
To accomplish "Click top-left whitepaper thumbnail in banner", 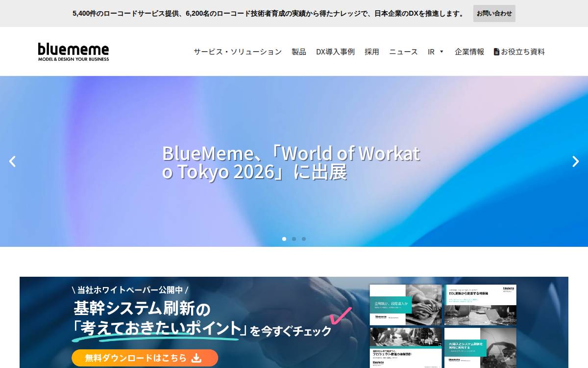I will click(406, 304).
